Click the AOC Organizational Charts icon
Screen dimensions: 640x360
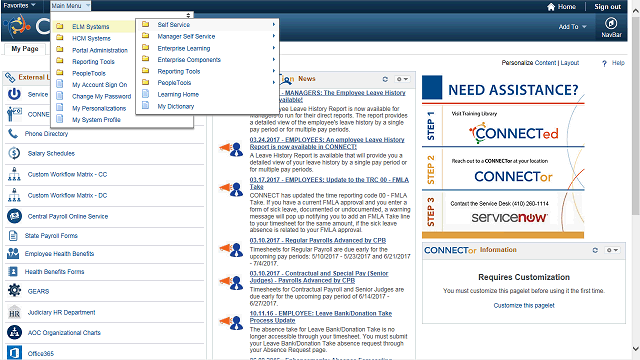click(14, 332)
